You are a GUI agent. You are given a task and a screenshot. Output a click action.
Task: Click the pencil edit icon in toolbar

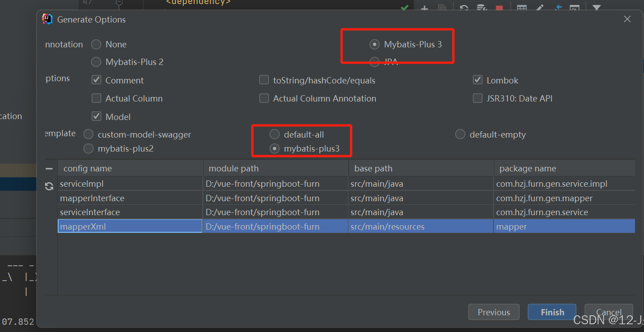point(539,8)
